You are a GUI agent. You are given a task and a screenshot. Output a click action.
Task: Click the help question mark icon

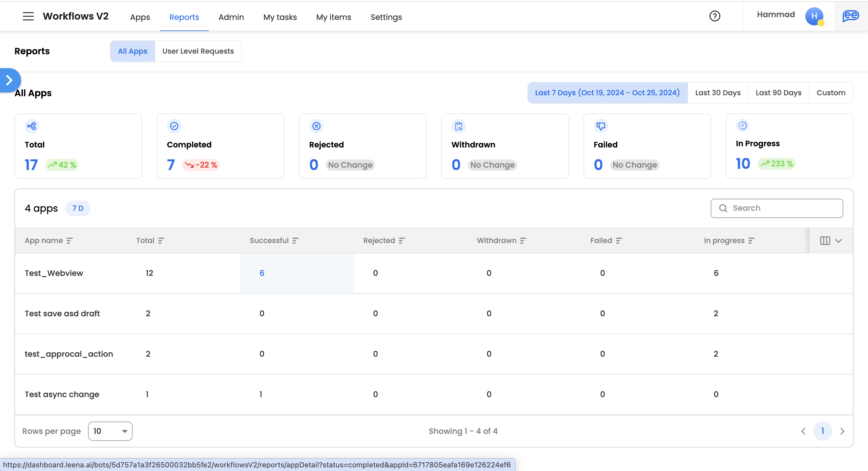pos(714,16)
